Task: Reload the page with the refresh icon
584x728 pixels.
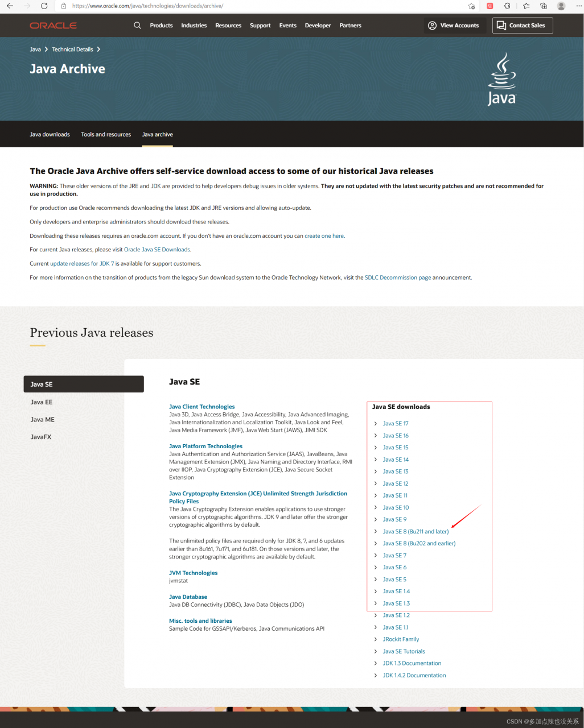Action: point(44,6)
